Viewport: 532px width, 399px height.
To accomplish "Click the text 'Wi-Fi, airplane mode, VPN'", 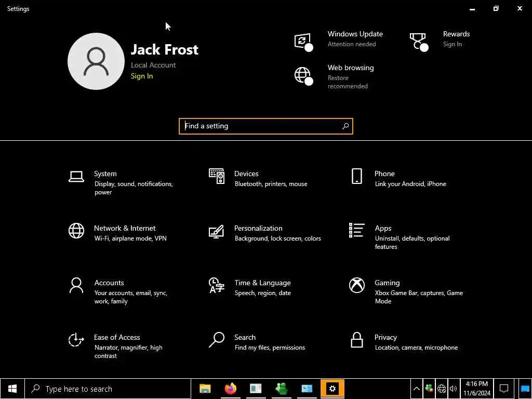I will [130, 238].
